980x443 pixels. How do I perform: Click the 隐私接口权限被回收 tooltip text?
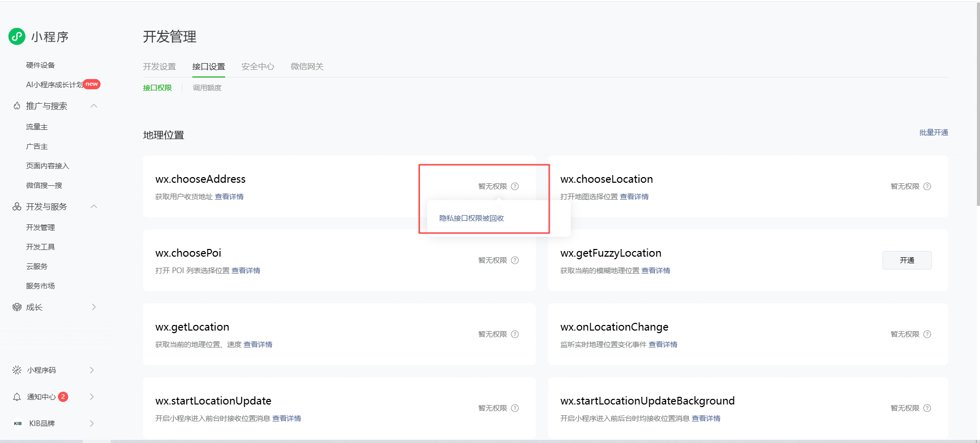coord(472,218)
